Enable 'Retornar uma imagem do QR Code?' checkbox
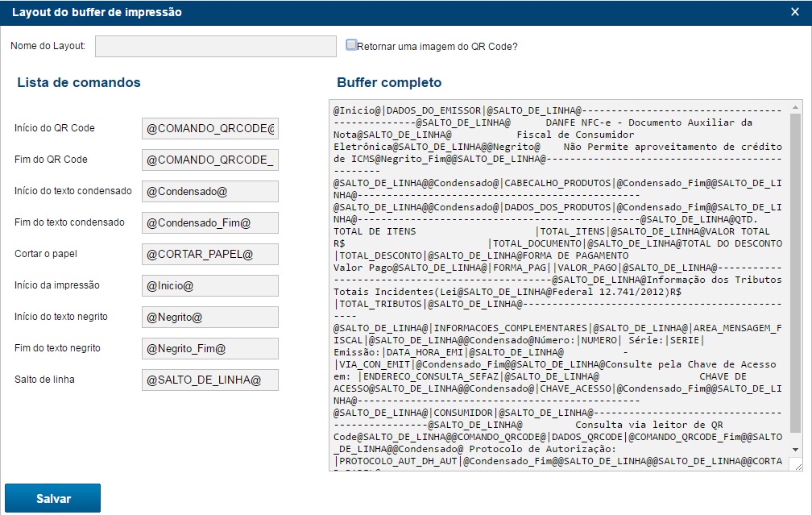812x515 pixels. [x=351, y=46]
